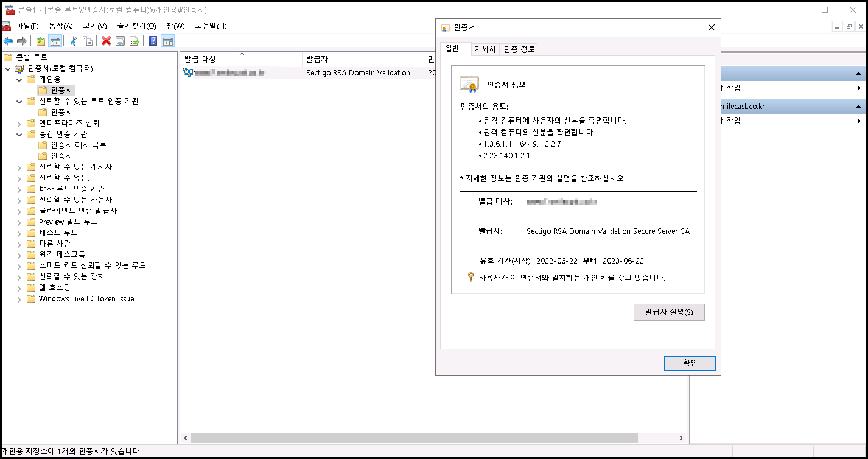Click the folder icon next to 웹 호스팅
Image resolution: width=868 pixels, height=459 pixels.
(32, 287)
